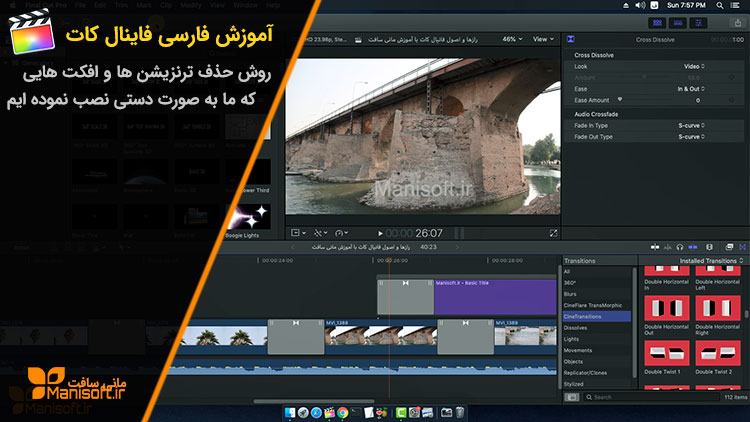This screenshot has height=422, width=750.
Task: Open the Share export button
Action: tap(738, 22)
